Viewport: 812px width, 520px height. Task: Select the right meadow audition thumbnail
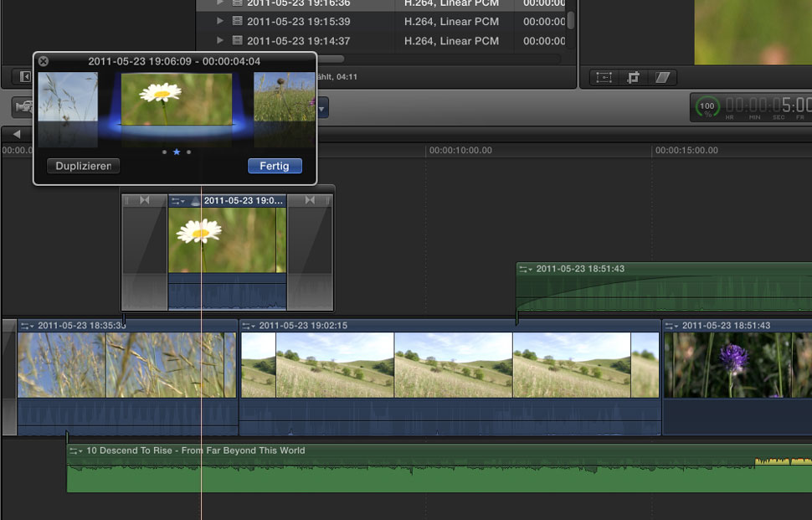point(284,100)
